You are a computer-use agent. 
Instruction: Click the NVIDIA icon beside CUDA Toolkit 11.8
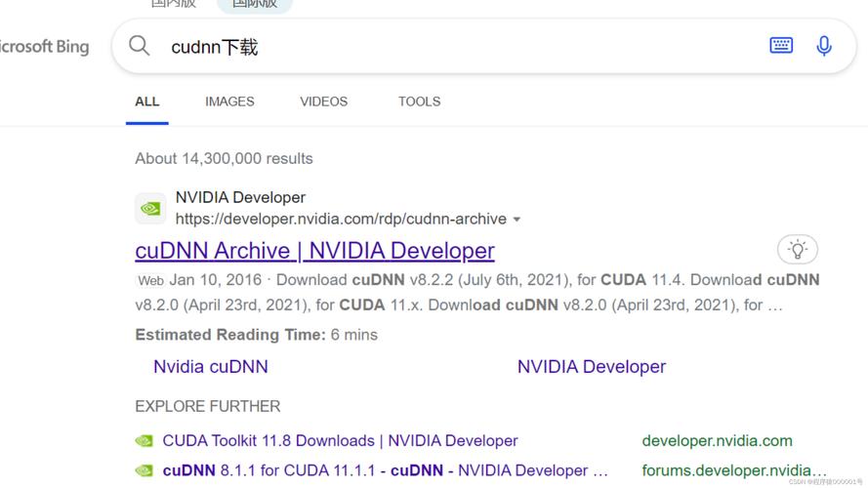pos(144,441)
